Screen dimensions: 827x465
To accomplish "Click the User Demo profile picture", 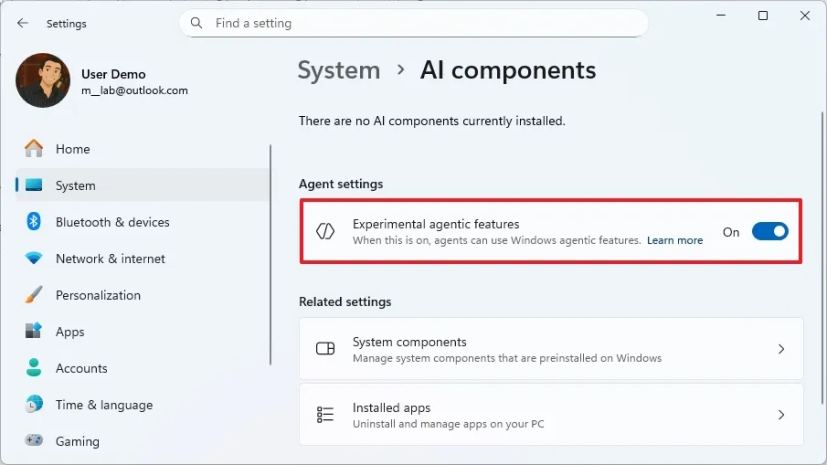I will [43, 81].
